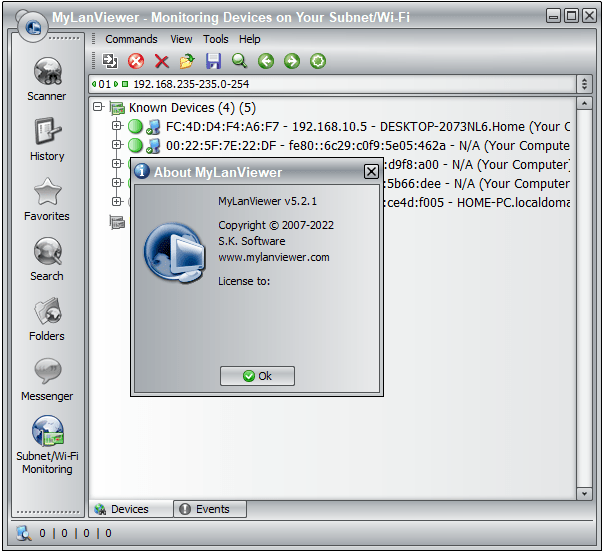This screenshot has width=604, height=554.
Task: Click the green status circle of 00:22:5F:7E:22:DF
Action: pos(135,145)
